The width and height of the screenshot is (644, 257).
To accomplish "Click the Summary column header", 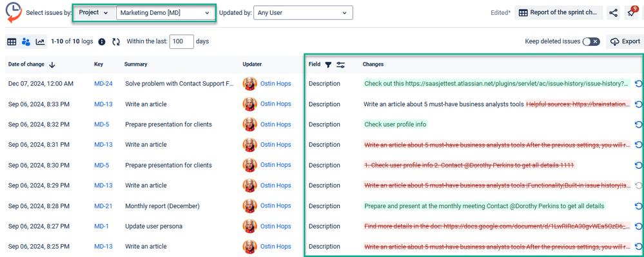I will click(x=135, y=64).
